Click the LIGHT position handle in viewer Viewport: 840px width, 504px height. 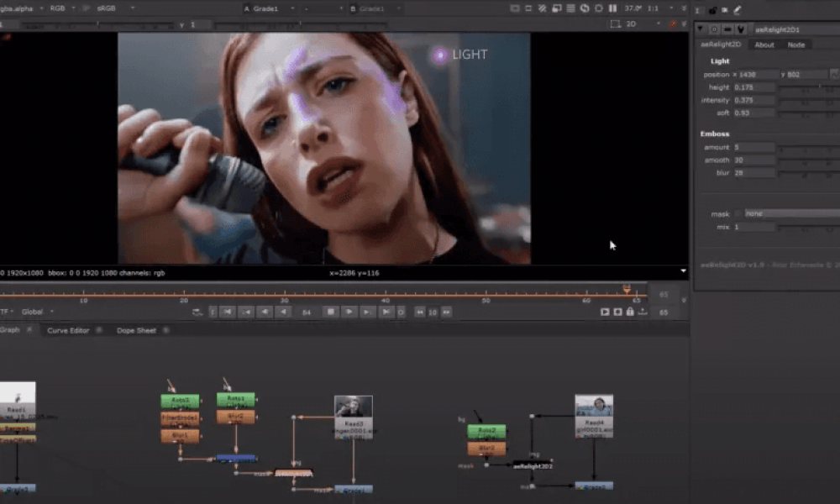(x=440, y=55)
